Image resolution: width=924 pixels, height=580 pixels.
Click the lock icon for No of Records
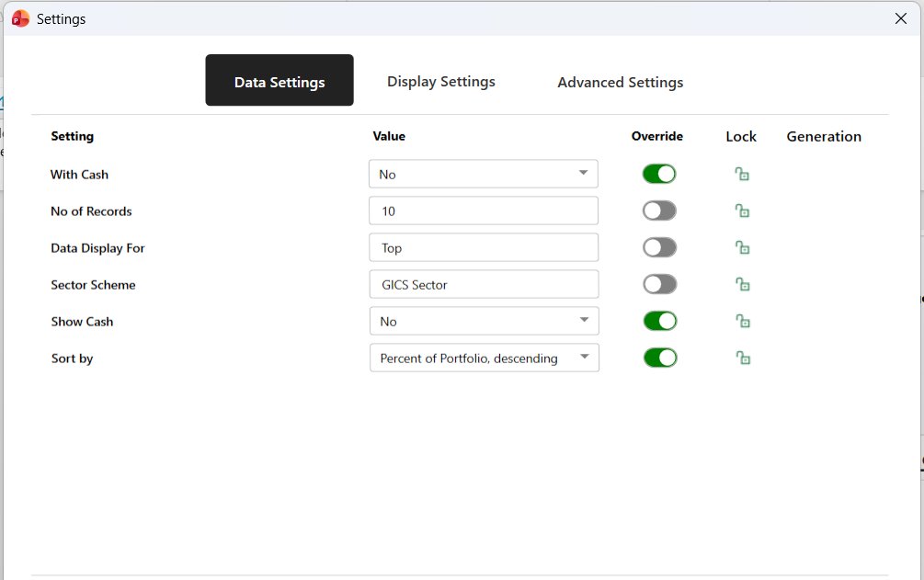tap(742, 210)
